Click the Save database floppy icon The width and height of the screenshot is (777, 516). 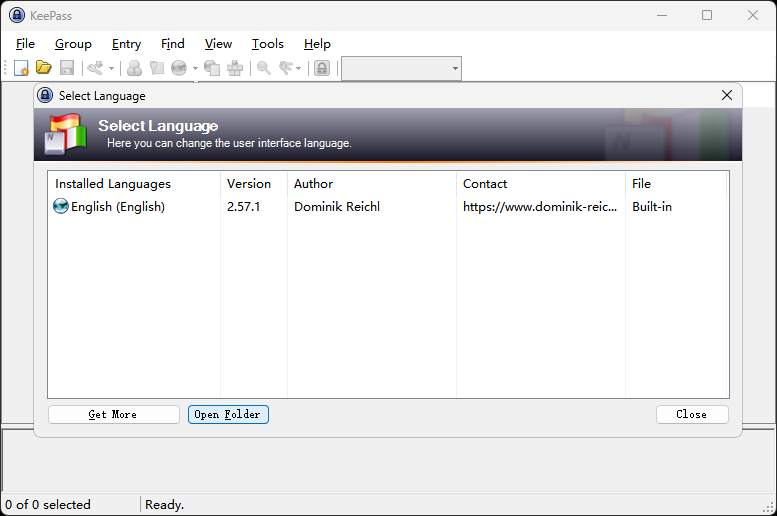coord(67,68)
